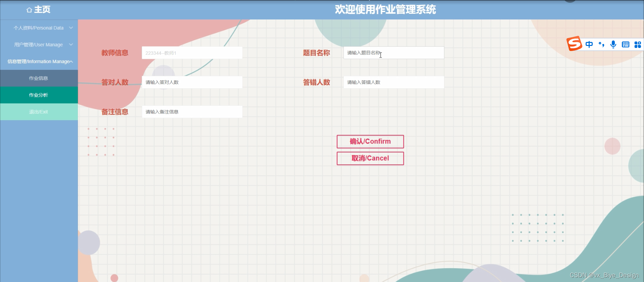Viewport: 644px width, 282px height.
Task: Click chevron next to Personal Data
Action: 71,28
